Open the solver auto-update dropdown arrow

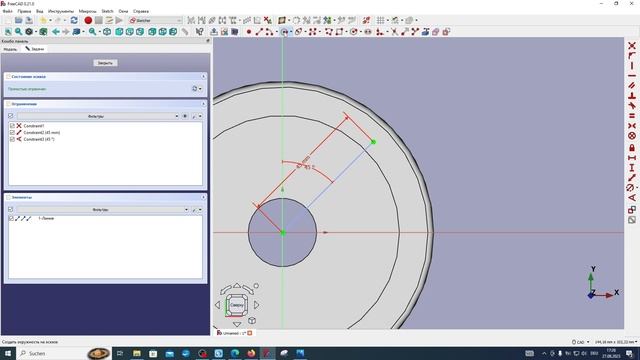[x=200, y=89]
